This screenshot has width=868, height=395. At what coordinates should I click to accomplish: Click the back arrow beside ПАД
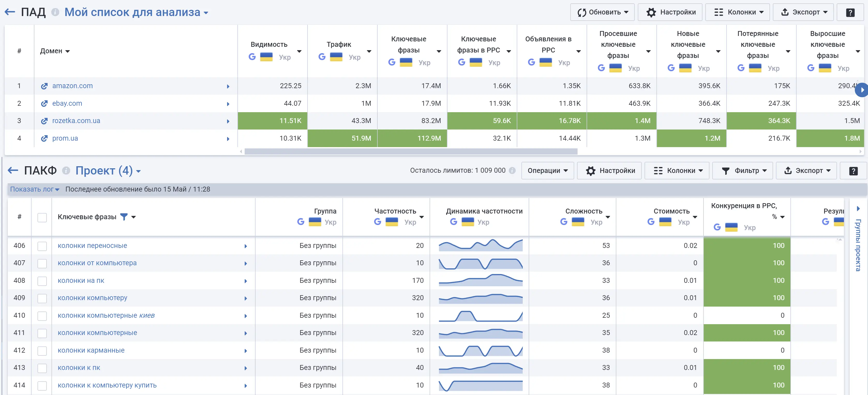10,12
